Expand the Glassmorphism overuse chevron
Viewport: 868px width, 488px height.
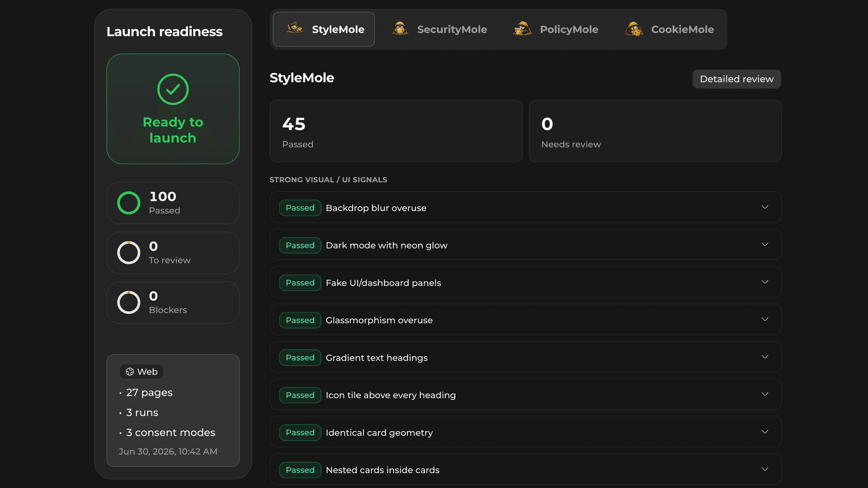click(765, 319)
